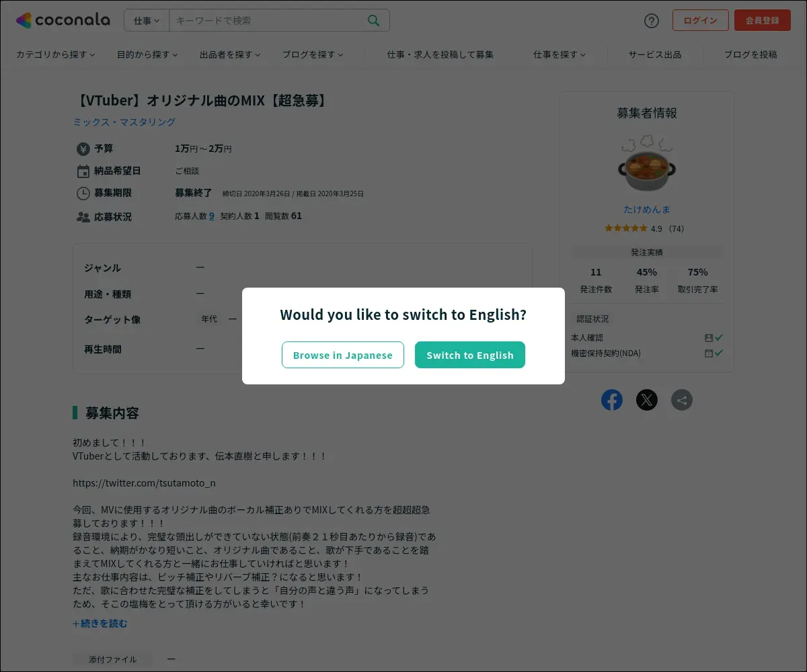Click the NDA verified check icon

719,353
